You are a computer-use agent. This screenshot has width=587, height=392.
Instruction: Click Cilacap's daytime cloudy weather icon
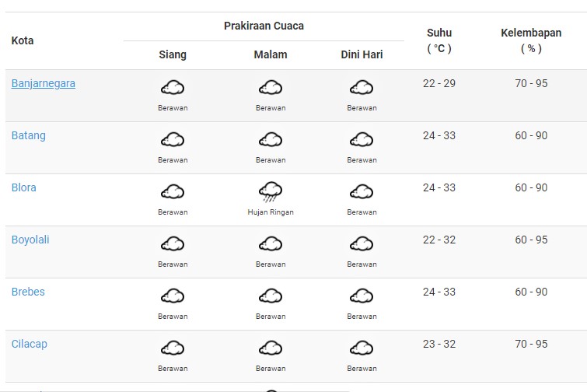(x=172, y=348)
